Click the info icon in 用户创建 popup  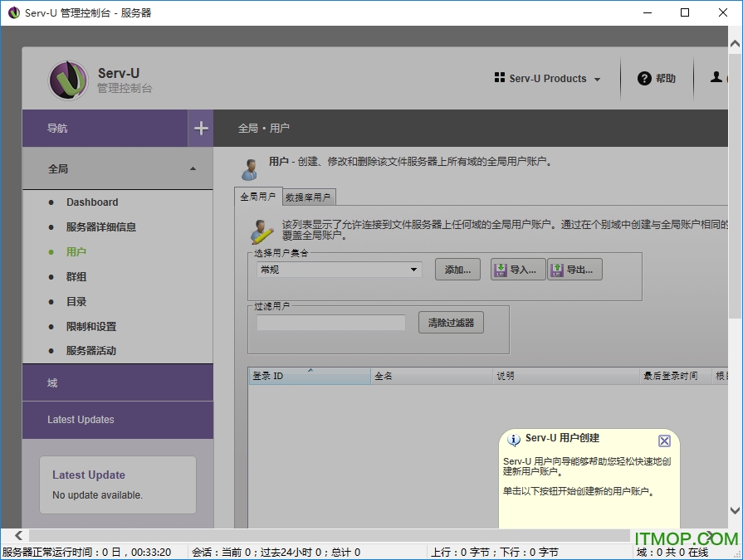point(514,440)
